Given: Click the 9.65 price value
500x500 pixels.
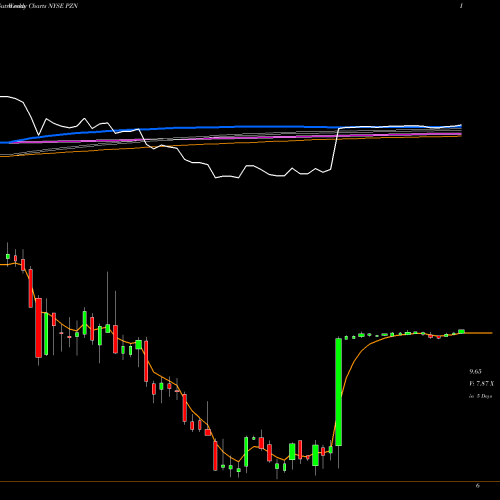Looking at the screenshot, I should pos(475,371).
